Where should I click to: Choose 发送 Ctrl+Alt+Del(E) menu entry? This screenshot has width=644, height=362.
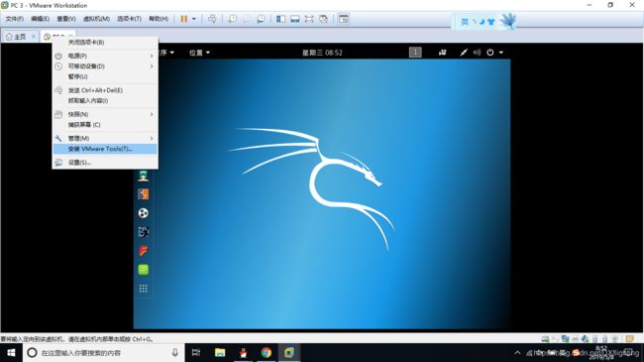pyautogui.click(x=105, y=90)
